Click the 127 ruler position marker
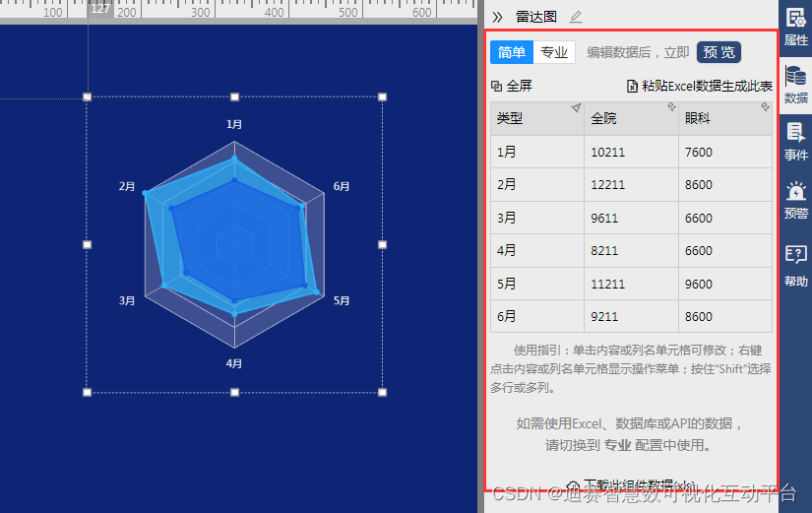The width and height of the screenshot is (812, 513). (x=100, y=9)
